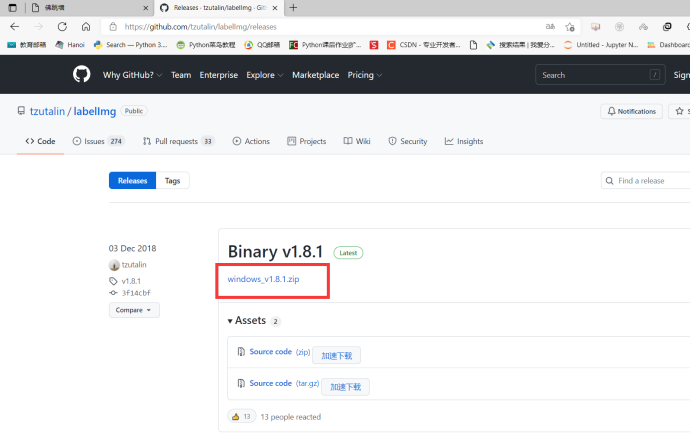Image resolution: width=691 pixels, height=433 pixels.
Task: Open the Hanoi bookmark
Action: tap(70, 45)
